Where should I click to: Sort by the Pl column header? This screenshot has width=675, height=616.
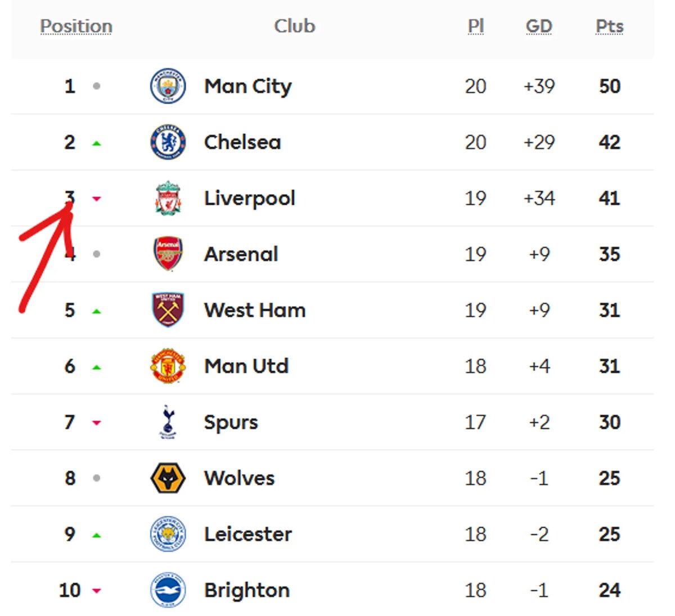coord(476,26)
